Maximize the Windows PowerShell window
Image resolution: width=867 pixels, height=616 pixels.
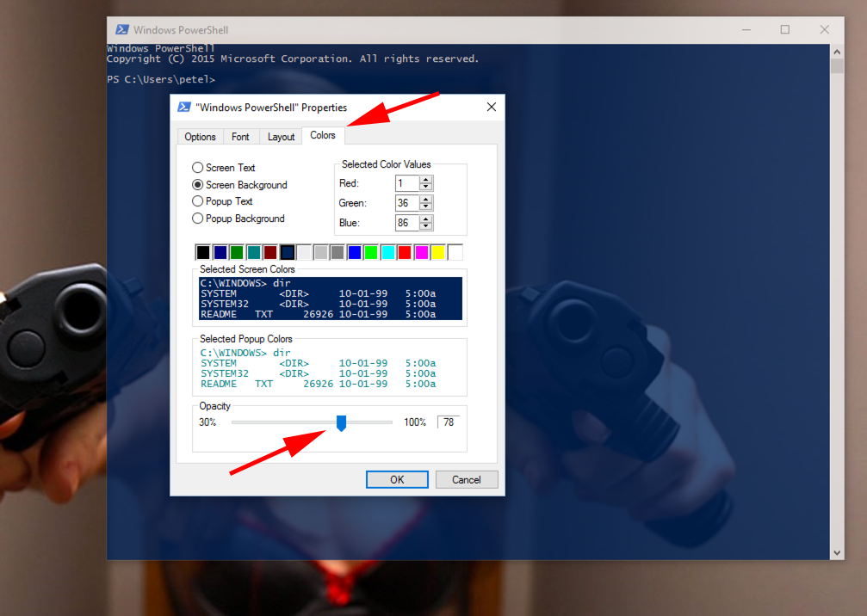pyautogui.click(x=785, y=30)
